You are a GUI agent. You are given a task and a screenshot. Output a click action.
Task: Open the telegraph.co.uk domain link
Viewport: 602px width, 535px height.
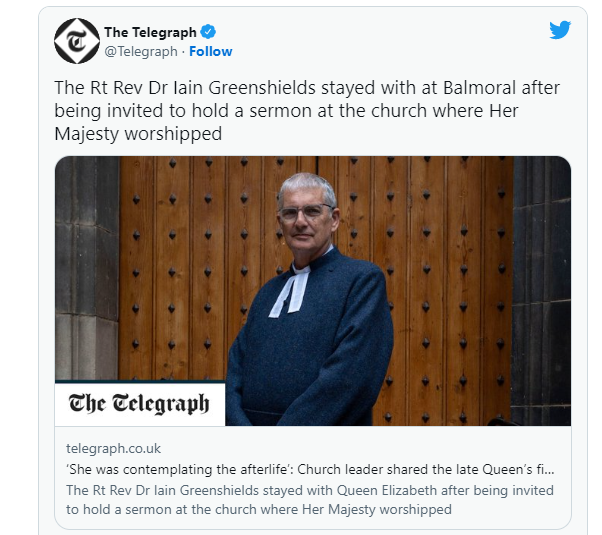click(x=113, y=449)
